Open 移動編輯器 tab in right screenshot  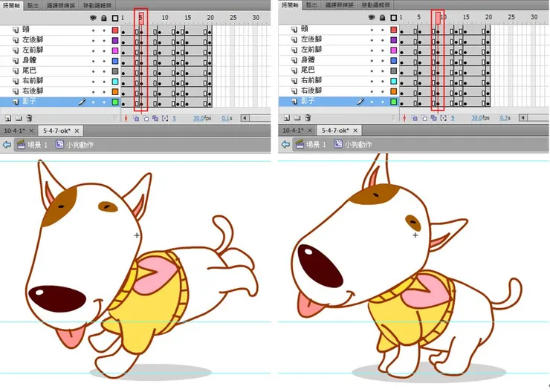pos(375,5)
